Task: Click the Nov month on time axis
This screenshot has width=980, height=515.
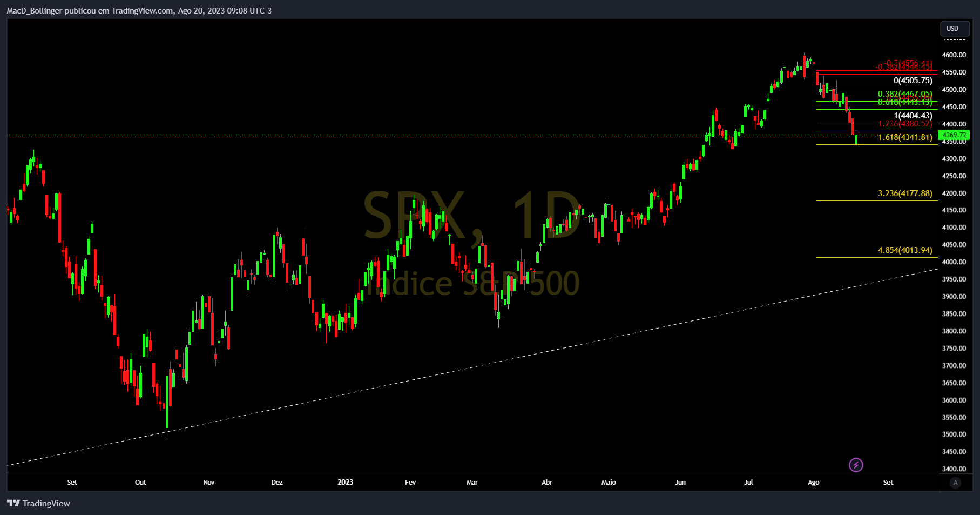Action: 209,483
